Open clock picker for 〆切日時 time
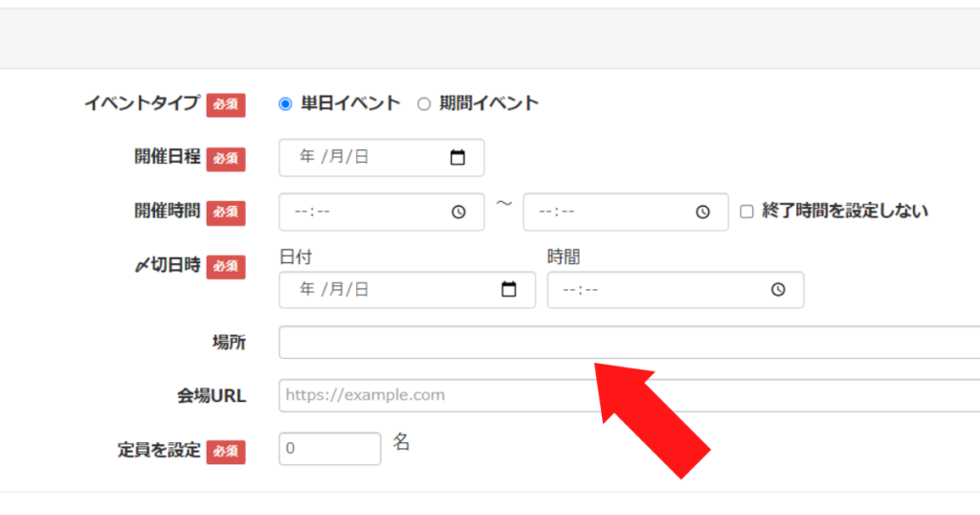980x515 pixels. tap(778, 289)
